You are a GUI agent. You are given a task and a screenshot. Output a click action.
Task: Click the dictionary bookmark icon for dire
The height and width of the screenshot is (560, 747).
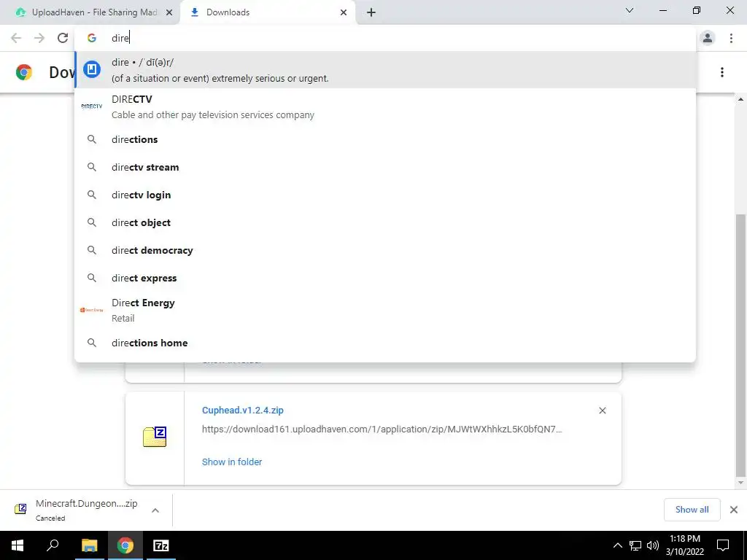pyautogui.click(x=92, y=69)
